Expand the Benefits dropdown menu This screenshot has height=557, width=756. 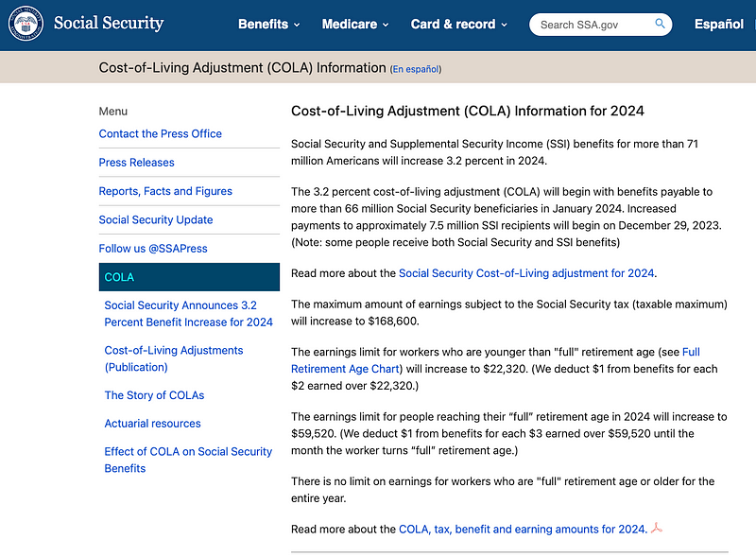(268, 25)
